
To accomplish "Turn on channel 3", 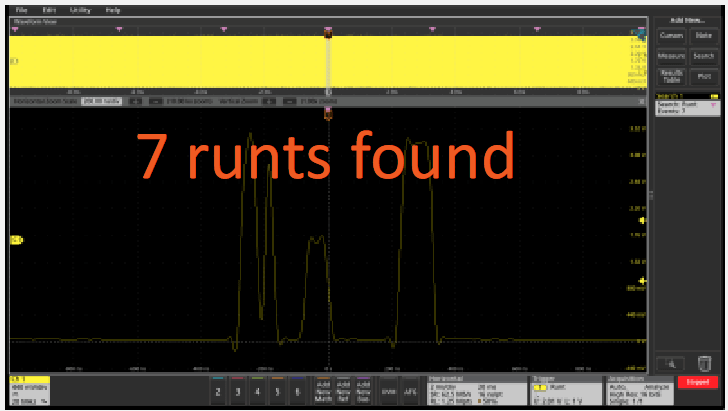I will point(238,391).
